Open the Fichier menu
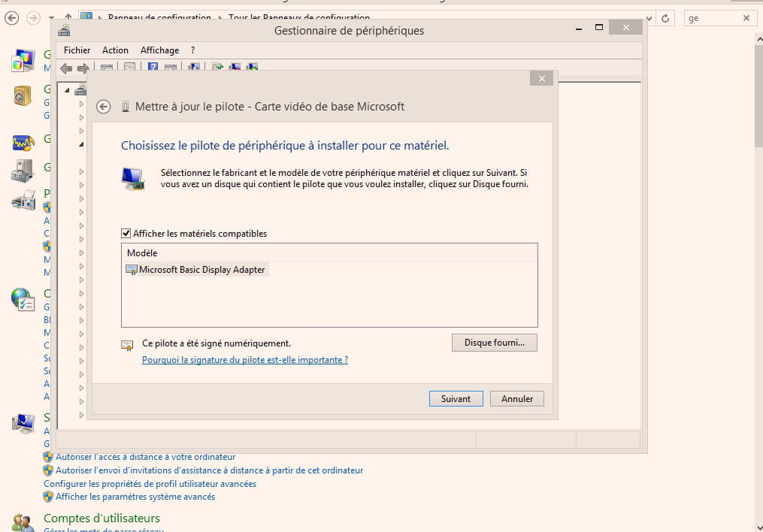 (77, 50)
